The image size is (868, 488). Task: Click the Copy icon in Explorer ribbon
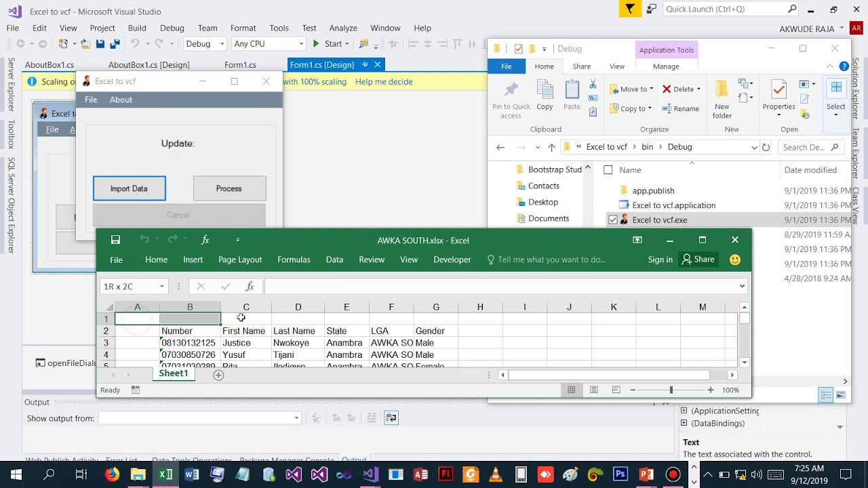pyautogui.click(x=545, y=95)
